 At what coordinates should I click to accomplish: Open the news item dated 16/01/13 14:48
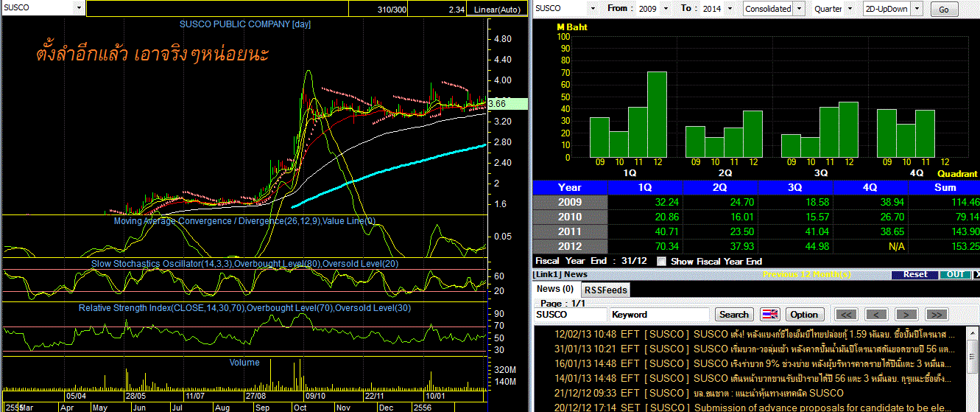point(749,363)
